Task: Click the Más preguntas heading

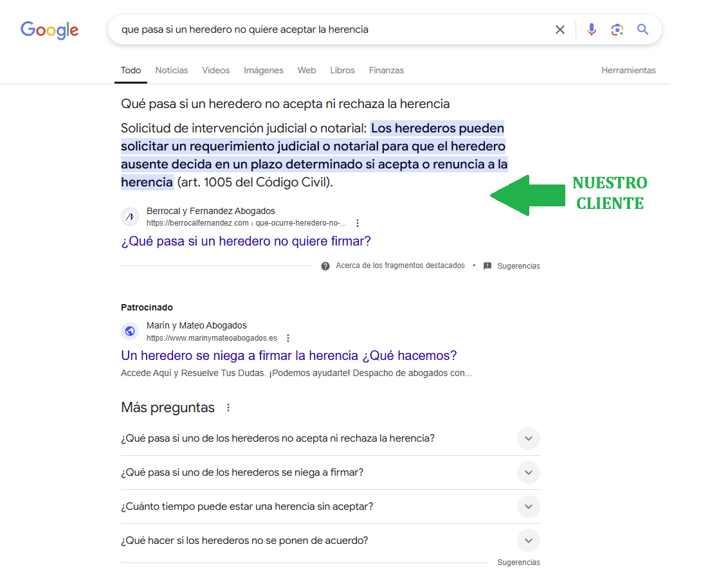Action: pos(168,408)
